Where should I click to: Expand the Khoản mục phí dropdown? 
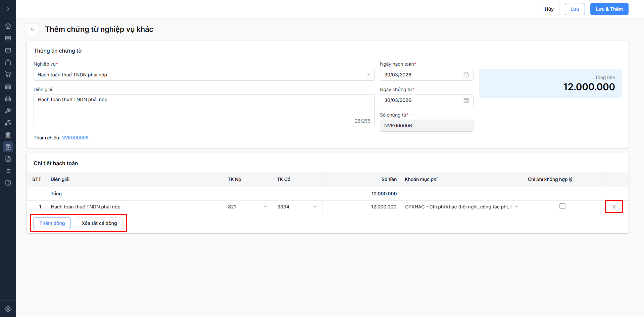[x=516, y=207]
